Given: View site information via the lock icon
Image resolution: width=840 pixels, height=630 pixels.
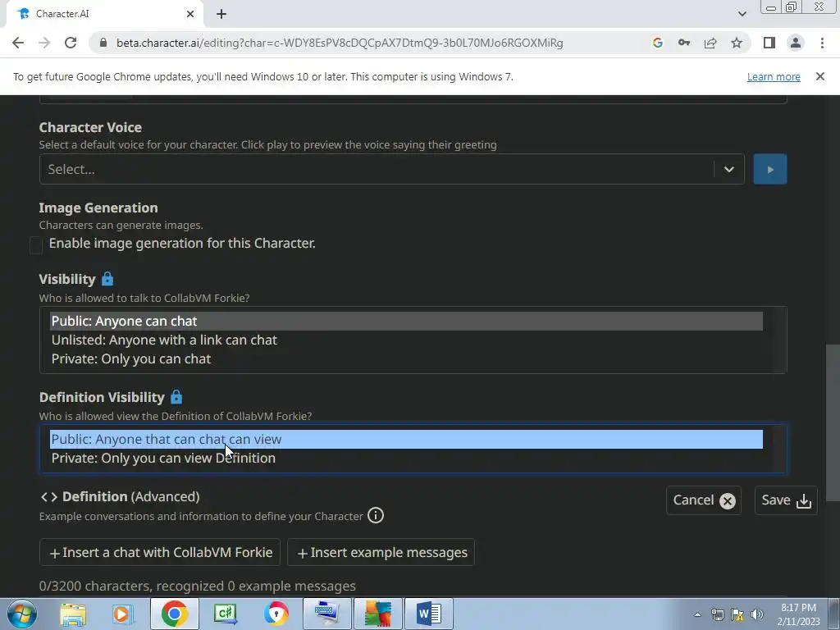Looking at the screenshot, I should [x=103, y=43].
